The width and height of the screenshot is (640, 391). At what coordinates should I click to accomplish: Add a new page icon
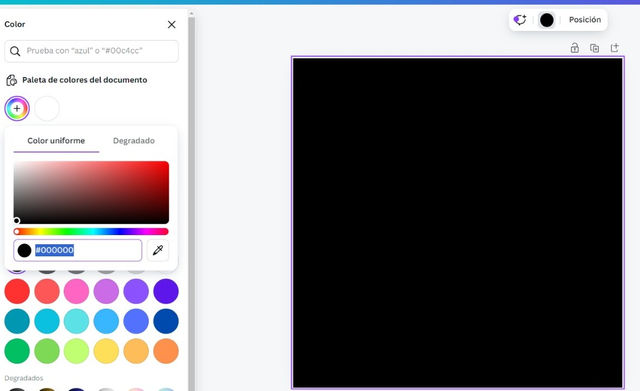615,48
